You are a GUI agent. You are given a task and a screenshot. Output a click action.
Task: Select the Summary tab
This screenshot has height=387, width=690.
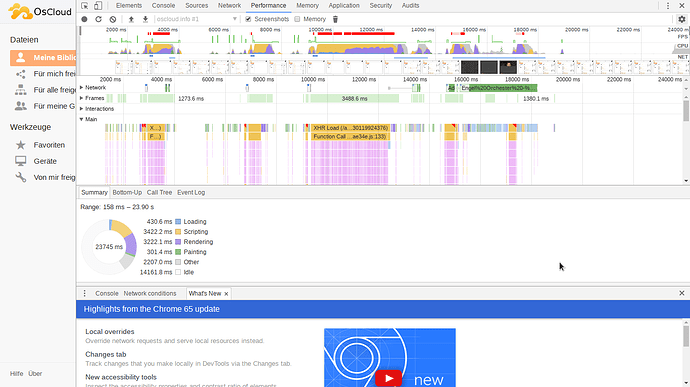pos(94,192)
